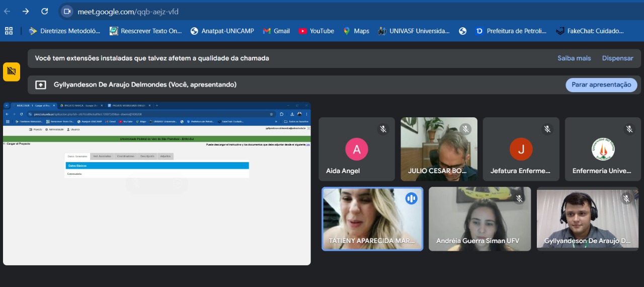
Task: Select the shared presentation preview thumbnail
Action: tap(156, 184)
